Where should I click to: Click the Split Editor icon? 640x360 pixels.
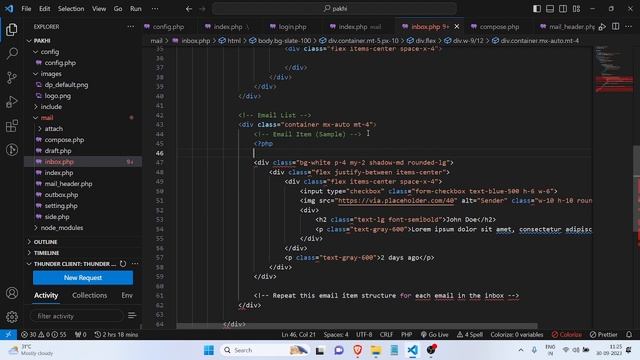[616, 27]
